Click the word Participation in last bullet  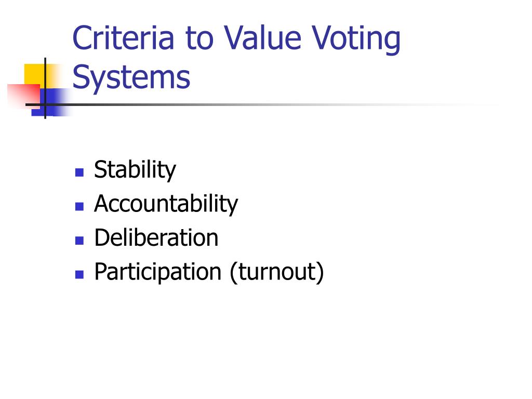[x=158, y=272]
